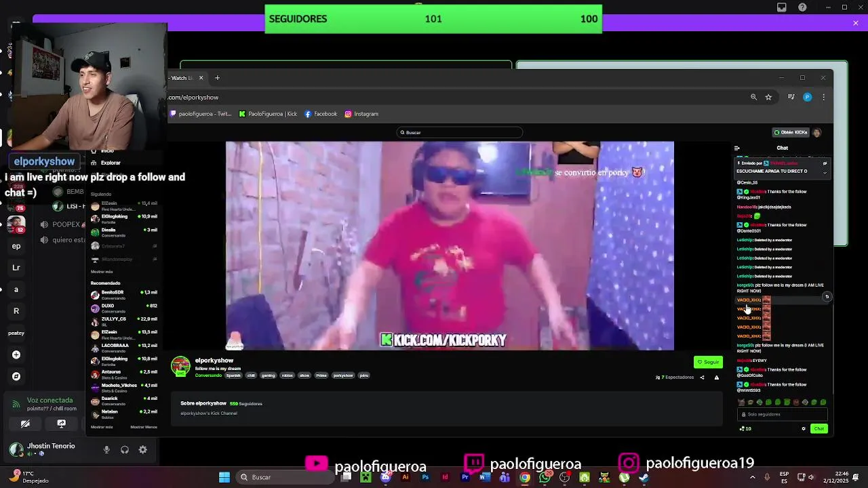Viewport: 868px width, 488px height.
Task: Open the PaoloFigueroa Kick bookmark
Action: [x=268, y=114]
